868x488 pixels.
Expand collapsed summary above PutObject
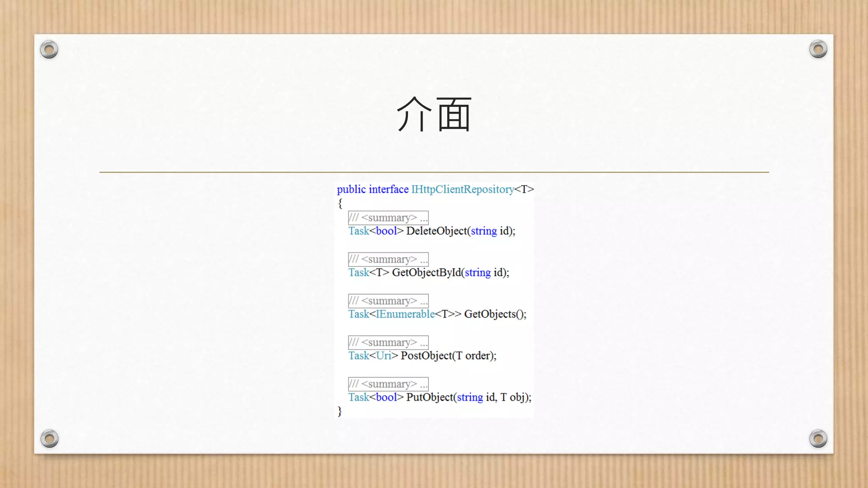(388, 384)
